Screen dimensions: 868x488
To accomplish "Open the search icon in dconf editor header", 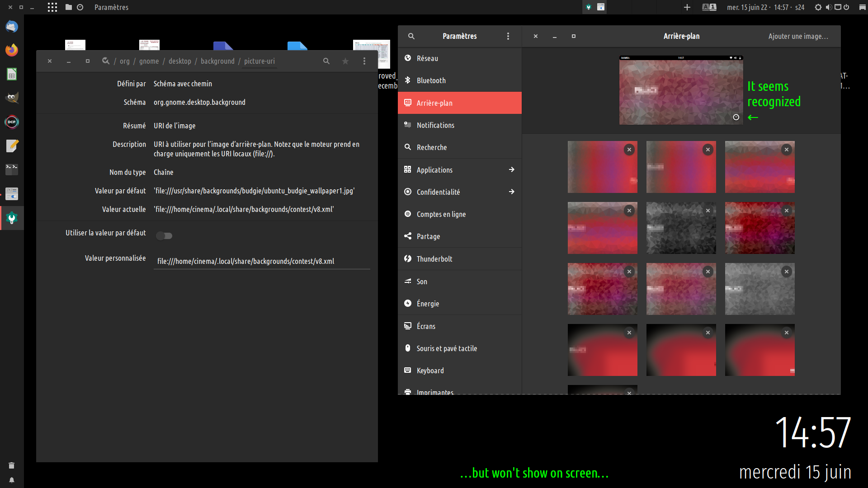I will tap(326, 61).
